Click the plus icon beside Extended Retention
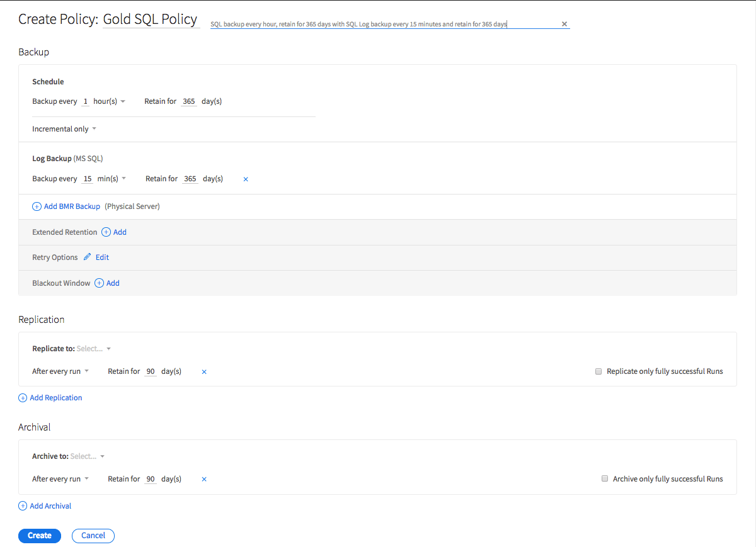756x547 pixels. coord(106,232)
